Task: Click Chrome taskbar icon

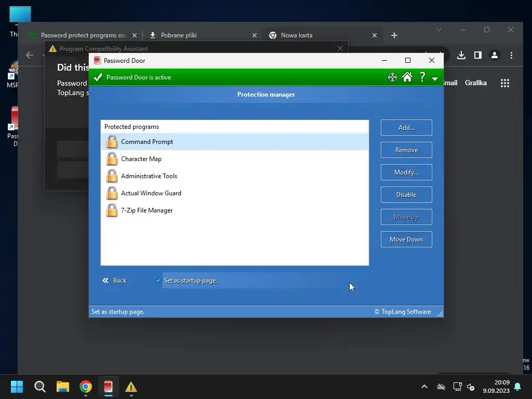Action: [x=86, y=387]
